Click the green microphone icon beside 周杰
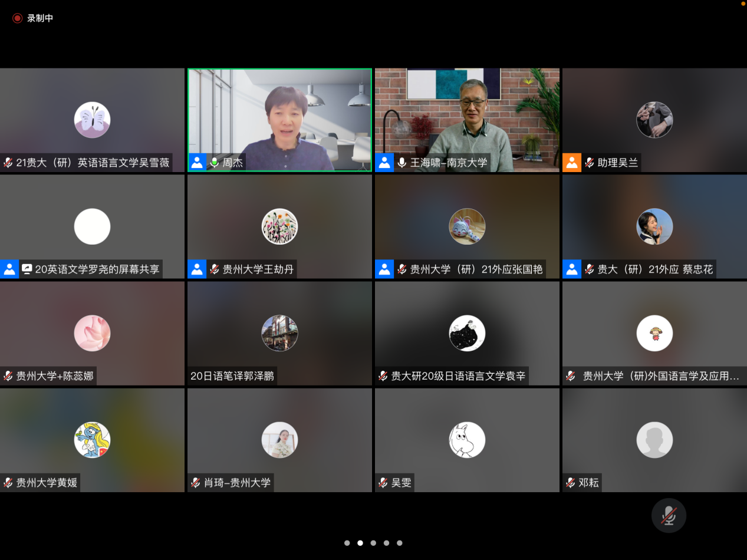Image resolution: width=747 pixels, height=560 pixels. [x=215, y=163]
